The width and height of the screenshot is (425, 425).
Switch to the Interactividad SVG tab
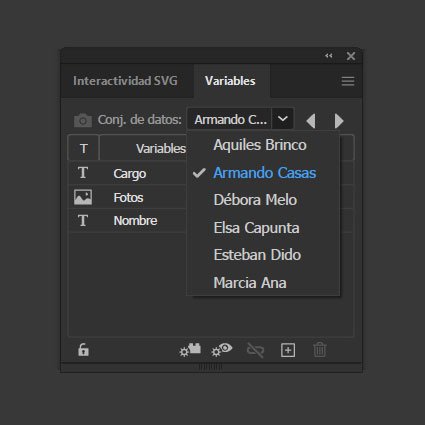(x=125, y=81)
